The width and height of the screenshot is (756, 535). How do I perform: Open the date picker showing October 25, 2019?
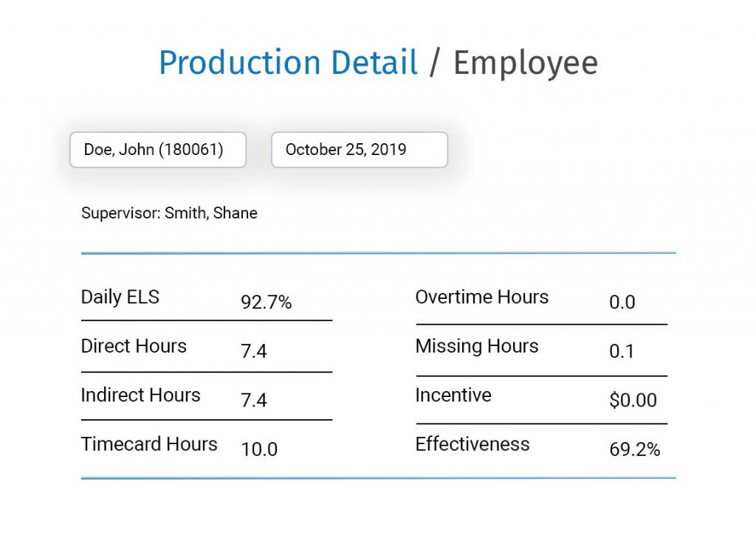[359, 150]
